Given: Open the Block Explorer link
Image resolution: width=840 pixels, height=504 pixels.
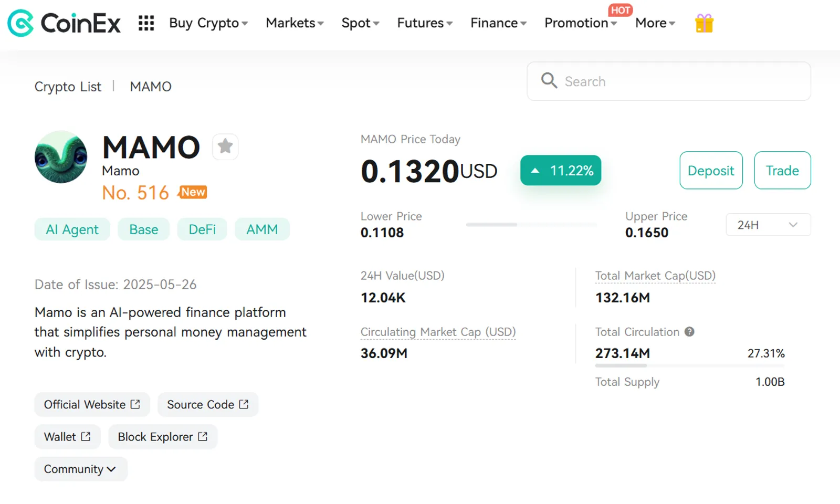Looking at the screenshot, I should pyautogui.click(x=163, y=437).
